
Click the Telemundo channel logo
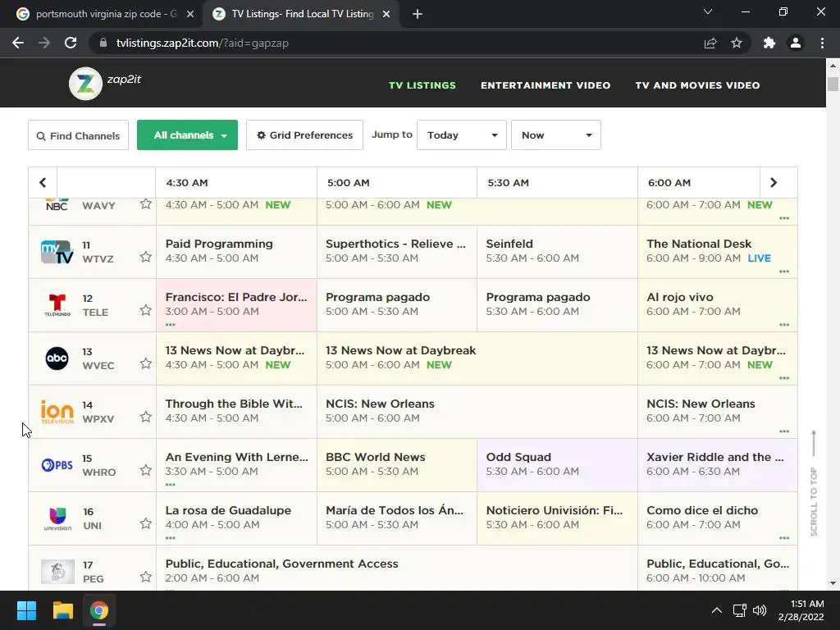point(57,305)
